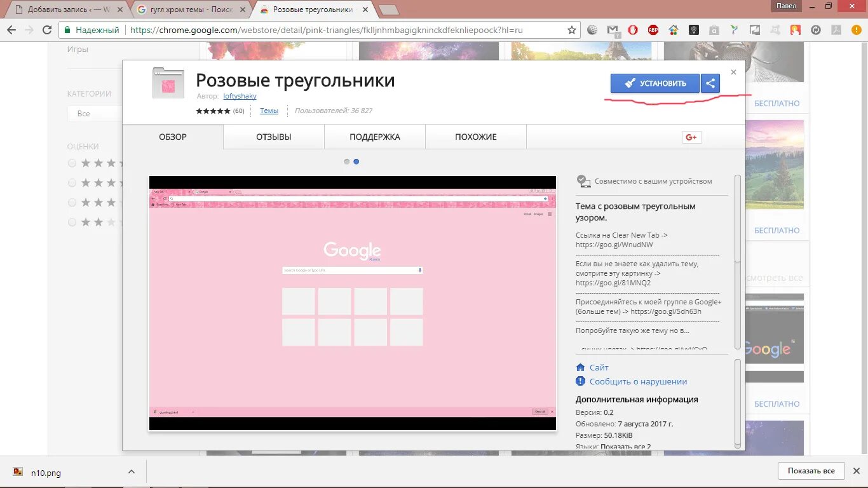The width and height of the screenshot is (868, 488).
Task: Click the colorful house extension icon
Action: pos(674,30)
